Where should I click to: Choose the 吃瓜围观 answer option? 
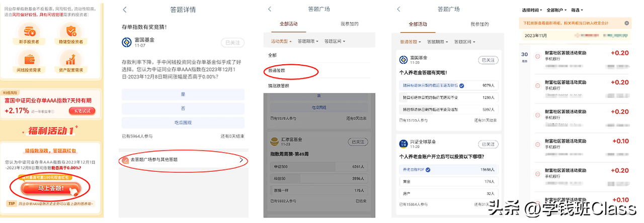click(183, 123)
